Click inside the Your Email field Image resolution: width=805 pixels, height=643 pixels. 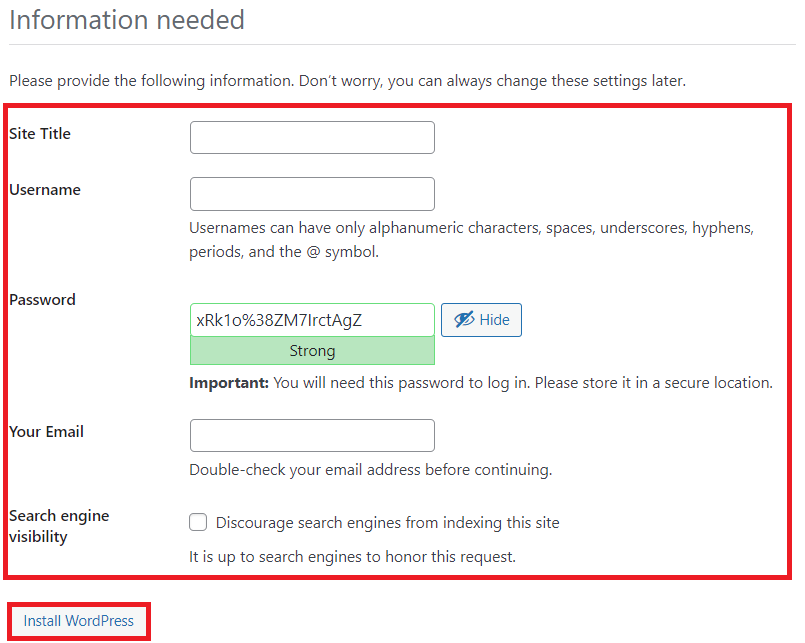312,435
